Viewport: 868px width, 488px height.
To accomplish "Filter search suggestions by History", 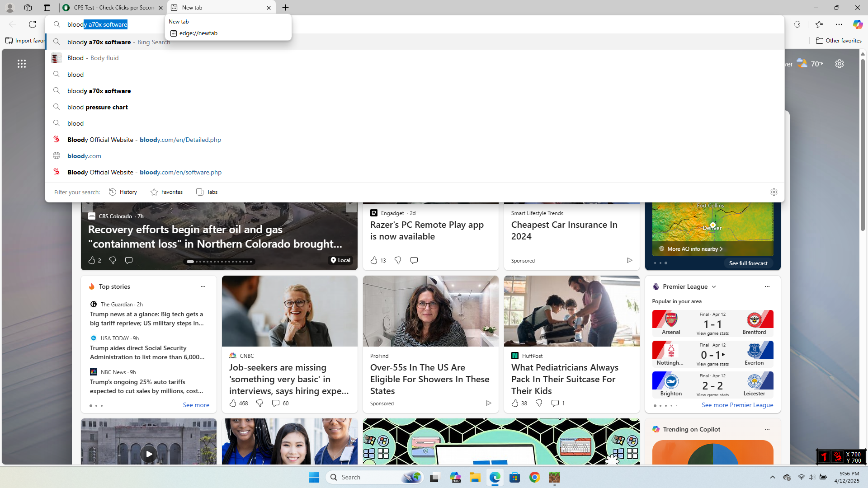I will 123,192.
